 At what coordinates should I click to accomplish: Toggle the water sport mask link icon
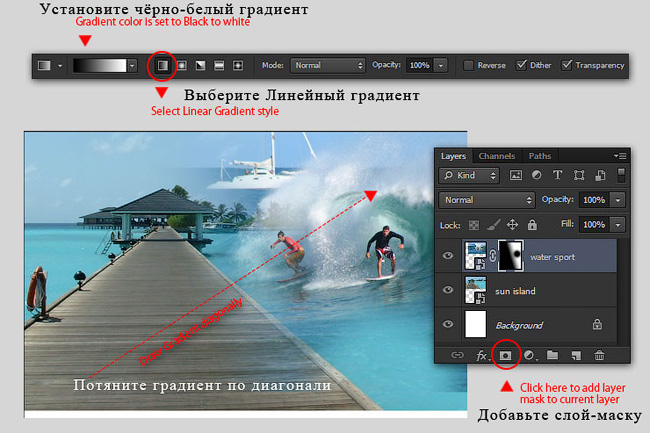(x=492, y=256)
